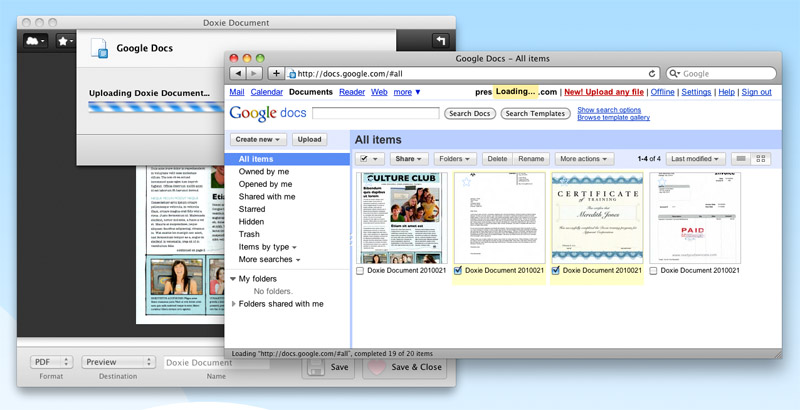
Task: Click the browser address bar
Action: (472, 74)
